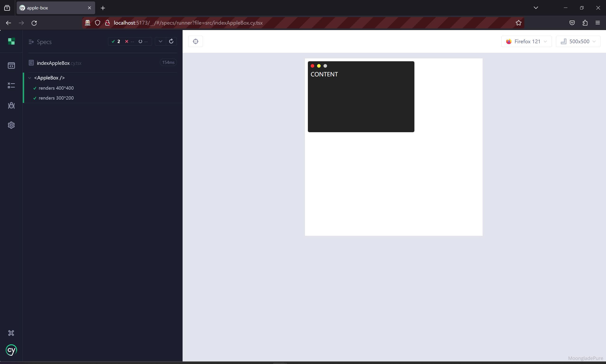Image resolution: width=606 pixels, height=364 pixels.
Task: Open keyboard shortcuts command icon
Action: [x=11, y=333]
